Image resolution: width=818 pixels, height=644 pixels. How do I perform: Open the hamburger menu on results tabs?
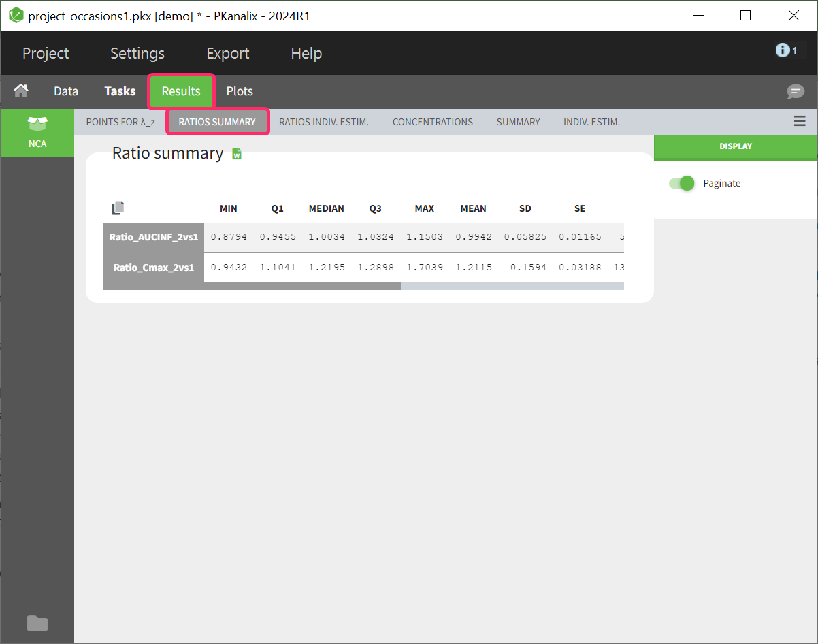point(799,121)
